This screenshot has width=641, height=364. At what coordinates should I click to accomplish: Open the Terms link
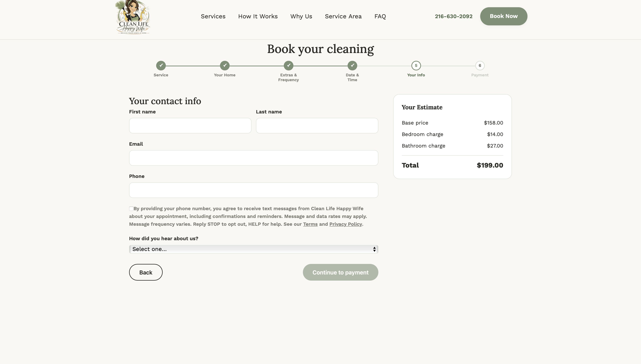coord(310,224)
